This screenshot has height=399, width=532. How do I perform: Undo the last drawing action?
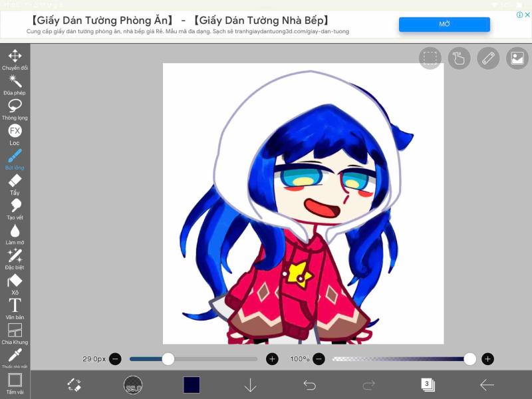pyautogui.click(x=309, y=384)
